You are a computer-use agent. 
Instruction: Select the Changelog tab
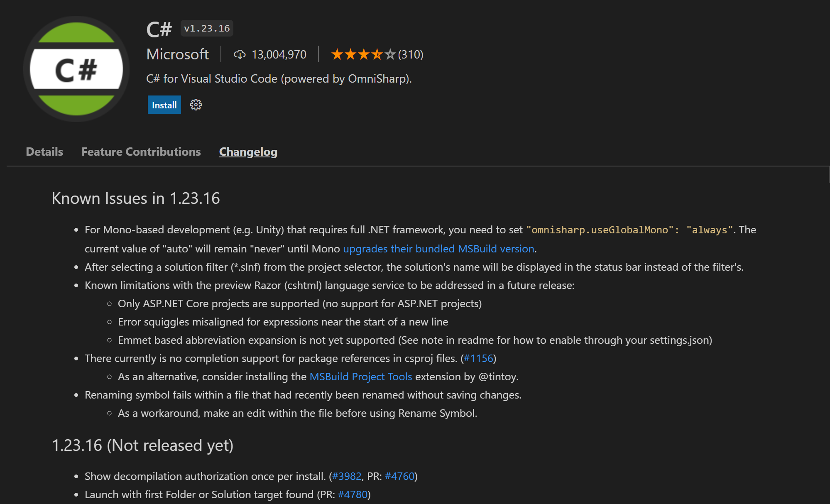click(248, 152)
